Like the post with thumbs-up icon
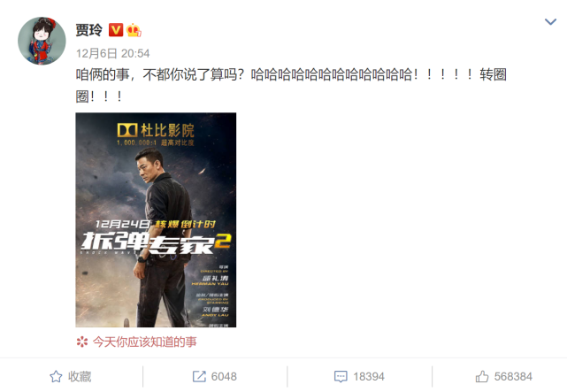567x392 pixels. (482, 376)
